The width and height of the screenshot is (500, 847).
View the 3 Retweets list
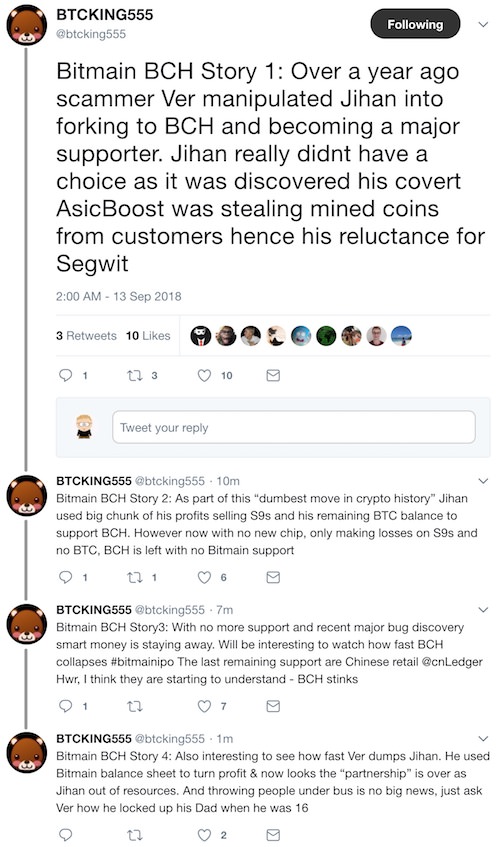click(86, 335)
